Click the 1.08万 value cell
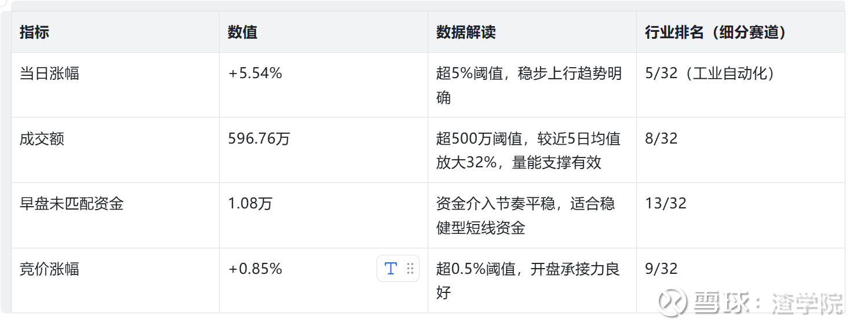Viewport: 868px width, 330px height. pos(250,204)
